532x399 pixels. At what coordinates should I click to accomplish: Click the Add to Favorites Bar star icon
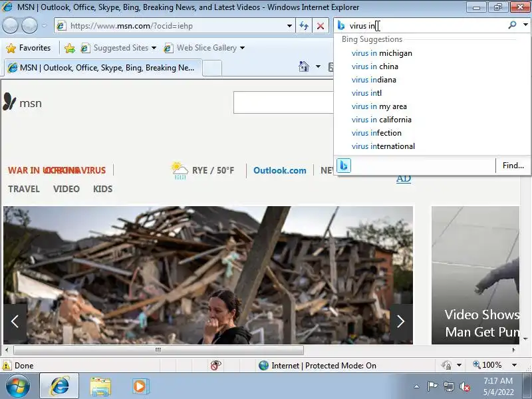coord(70,48)
